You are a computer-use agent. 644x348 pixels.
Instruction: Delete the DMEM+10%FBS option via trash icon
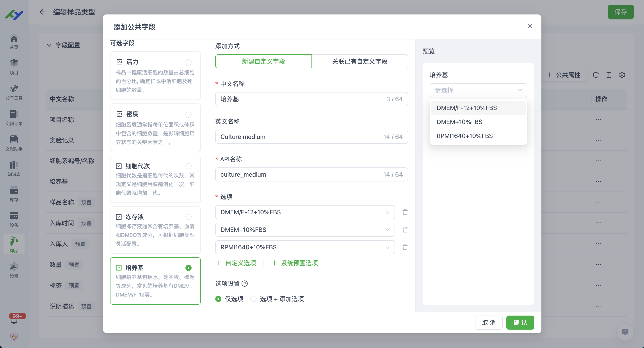pyautogui.click(x=405, y=229)
